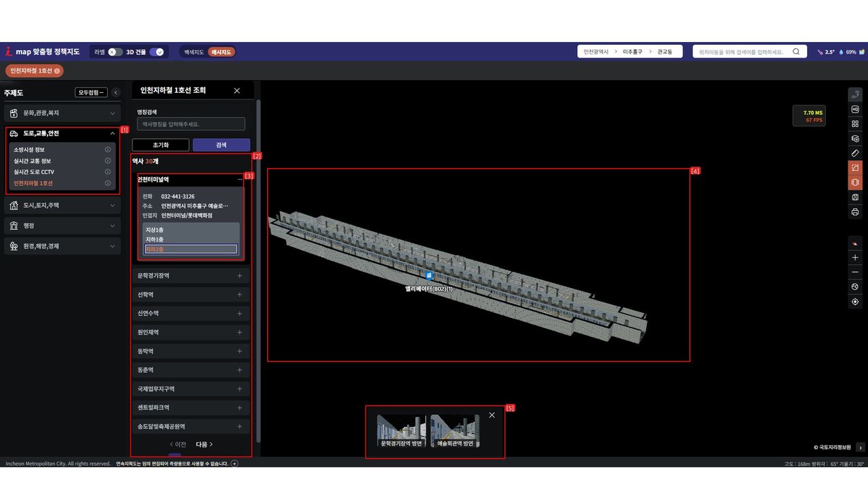Select 지하1층 floor of 인천터미널역
Screen dimensions: 868x488
pos(155,239)
